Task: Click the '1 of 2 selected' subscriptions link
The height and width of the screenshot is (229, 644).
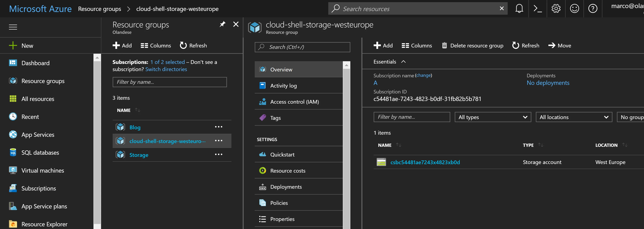Action: [168, 62]
